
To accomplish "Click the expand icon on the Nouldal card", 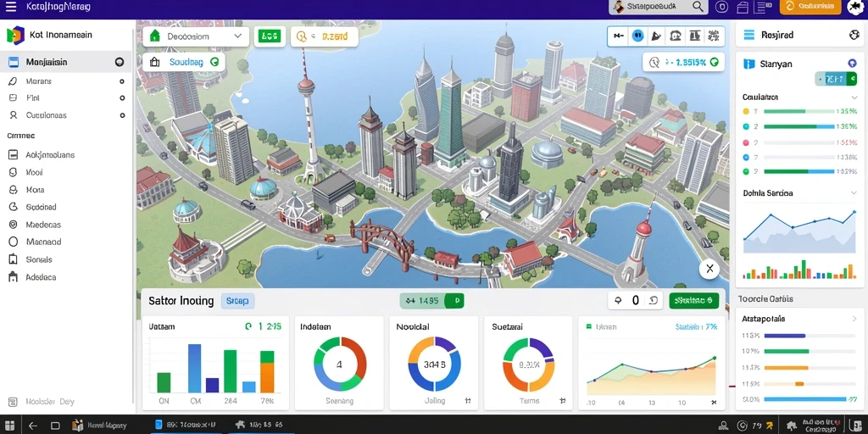I will 468,401.
